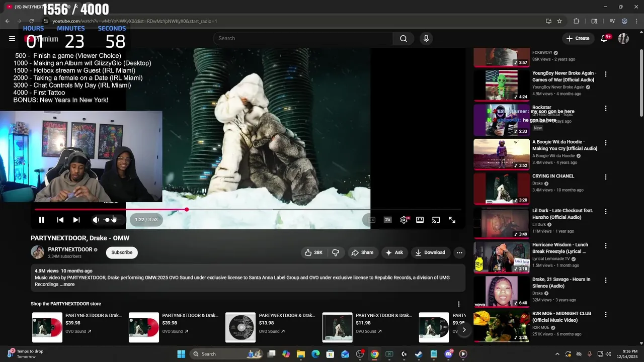Open options for Late Checkout video

[606, 211]
